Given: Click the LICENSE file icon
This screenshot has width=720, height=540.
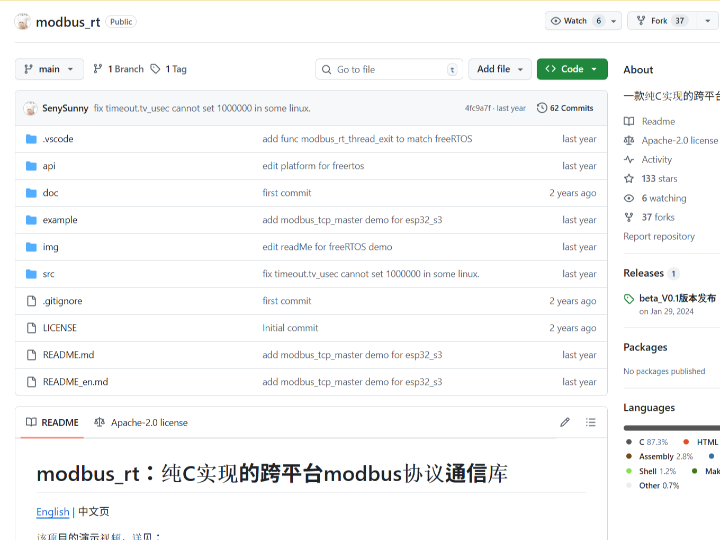Looking at the screenshot, I should 31,328.
